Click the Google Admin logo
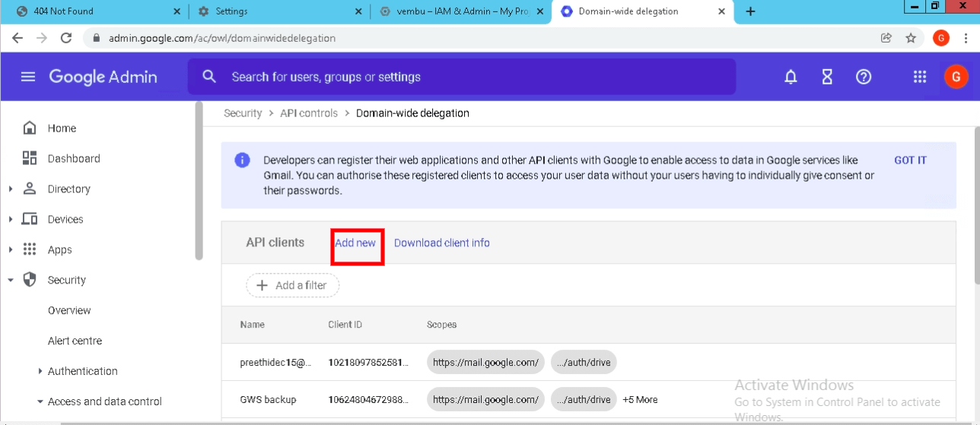The height and width of the screenshot is (425, 980). pos(103,77)
